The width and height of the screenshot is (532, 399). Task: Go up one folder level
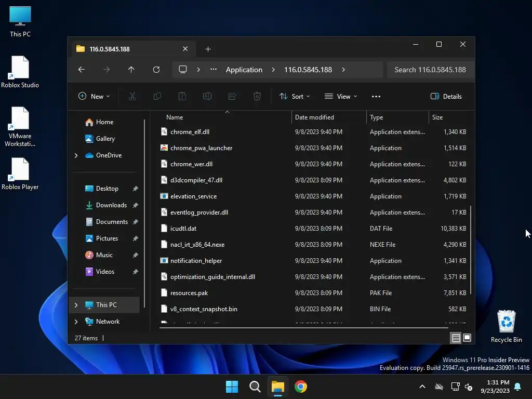pyautogui.click(x=131, y=70)
